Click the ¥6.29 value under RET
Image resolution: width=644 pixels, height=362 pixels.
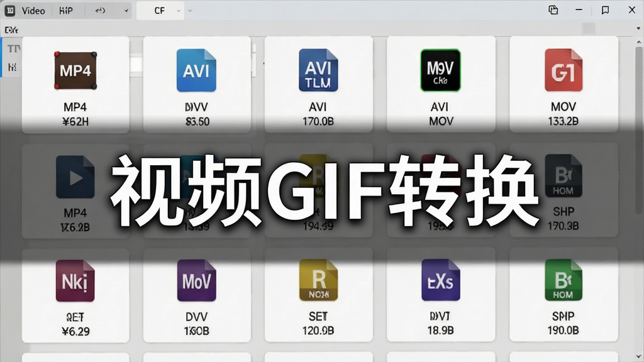pyautogui.click(x=75, y=331)
